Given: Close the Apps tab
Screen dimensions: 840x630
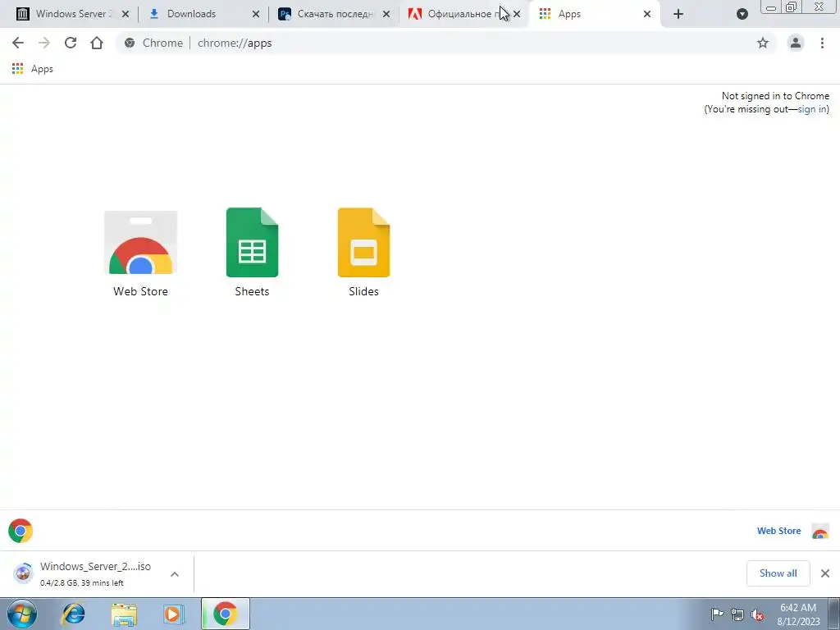Looking at the screenshot, I should pos(647,14).
